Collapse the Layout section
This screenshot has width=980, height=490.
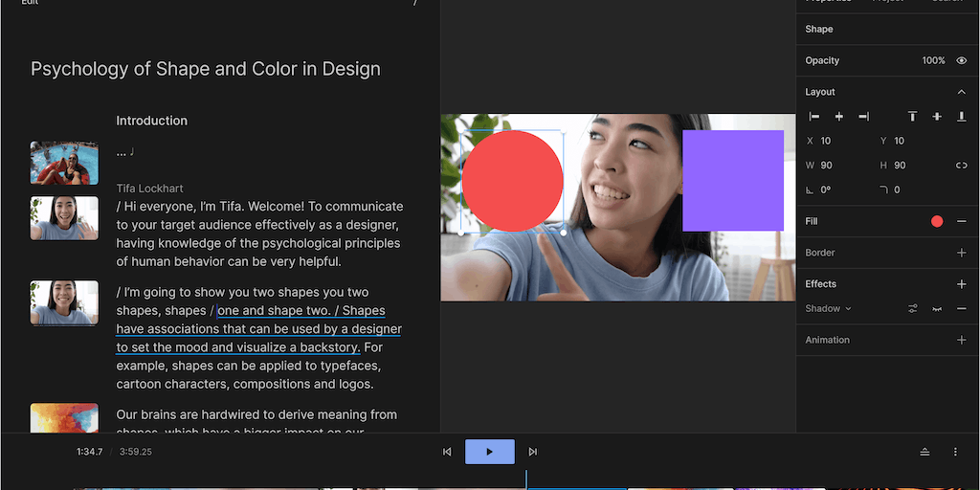coord(962,92)
